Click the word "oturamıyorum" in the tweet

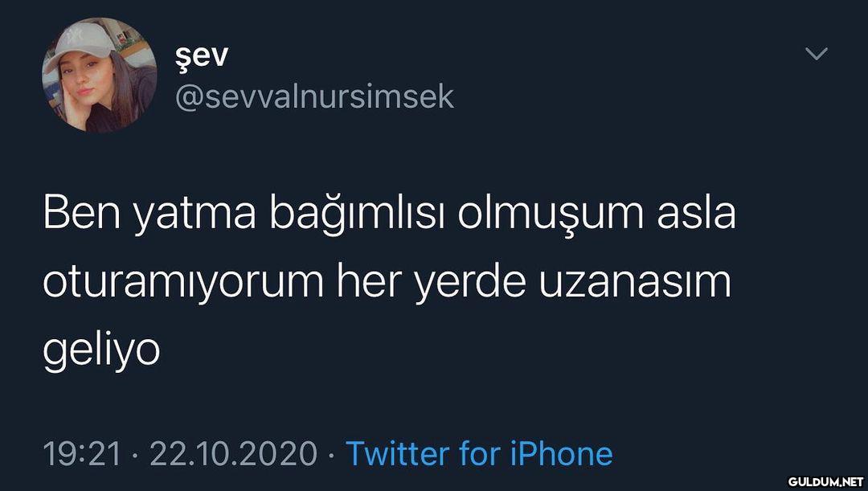click(x=183, y=284)
